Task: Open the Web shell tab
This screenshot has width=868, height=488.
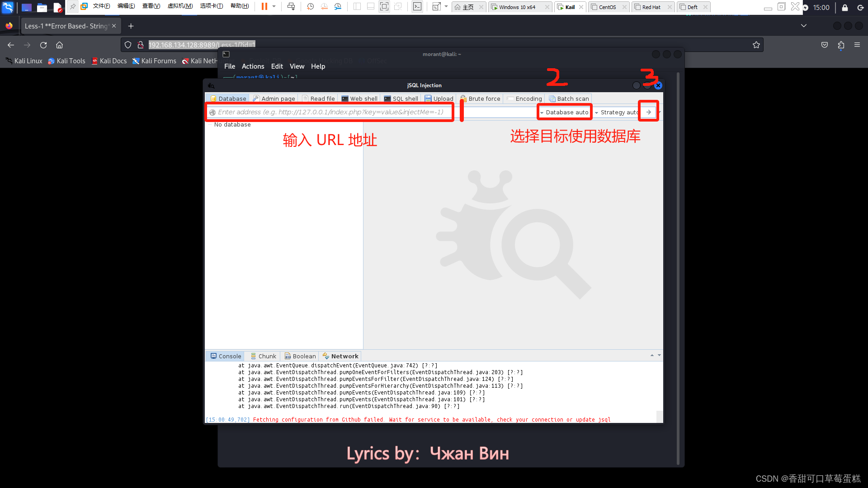Action: [359, 99]
